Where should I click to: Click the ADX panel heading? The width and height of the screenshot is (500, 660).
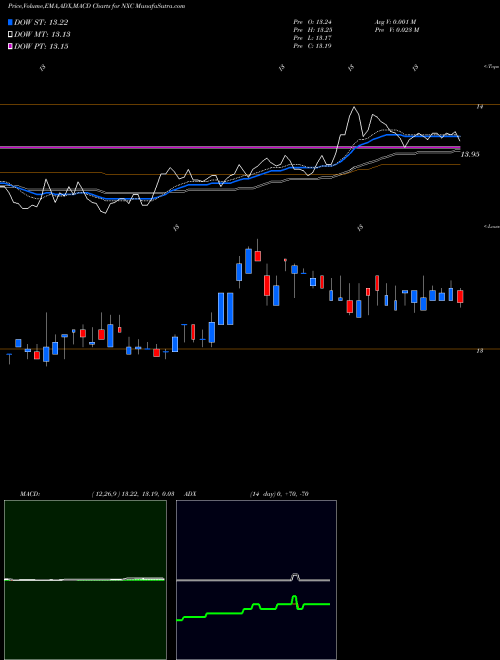pos(190,494)
